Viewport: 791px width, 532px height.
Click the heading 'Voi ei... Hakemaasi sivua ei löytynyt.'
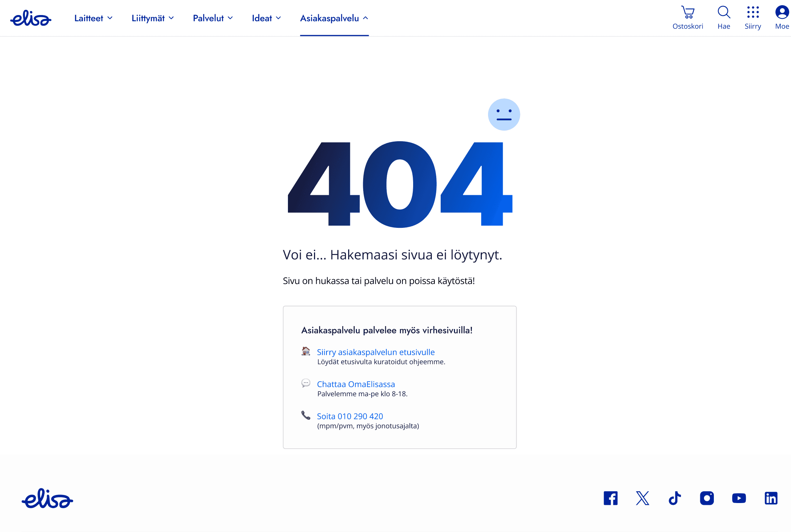pyautogui.click(x=392, y=255)
